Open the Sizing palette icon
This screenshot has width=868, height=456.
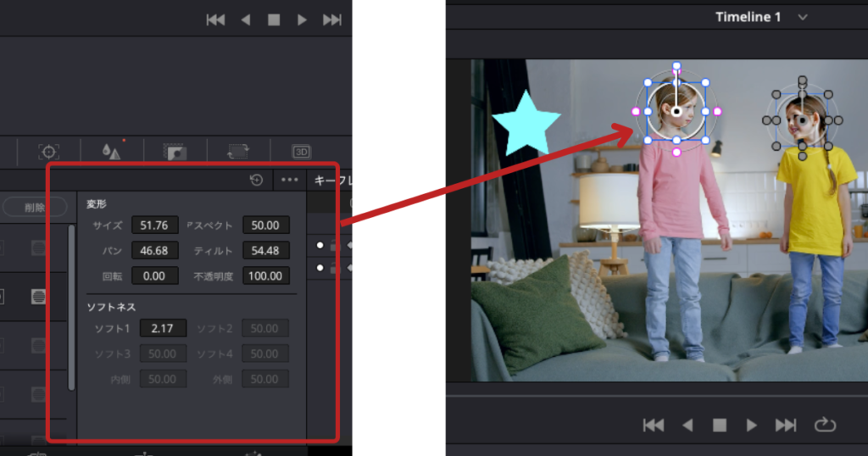tap(238, 152)
